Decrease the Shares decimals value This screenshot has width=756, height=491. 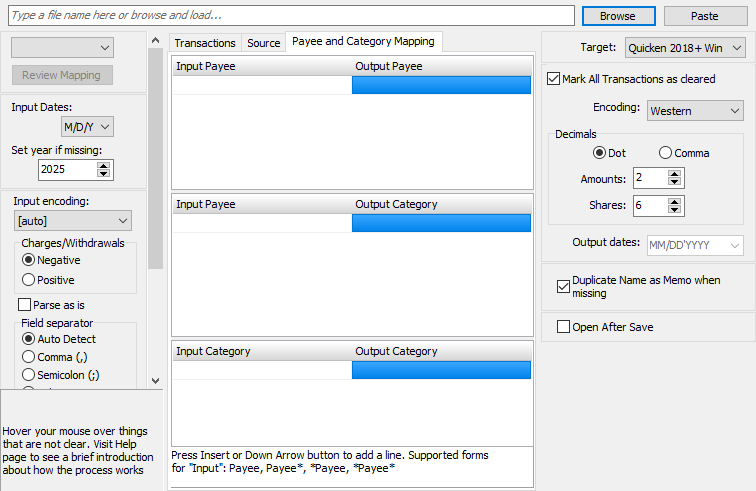point(674,209)
